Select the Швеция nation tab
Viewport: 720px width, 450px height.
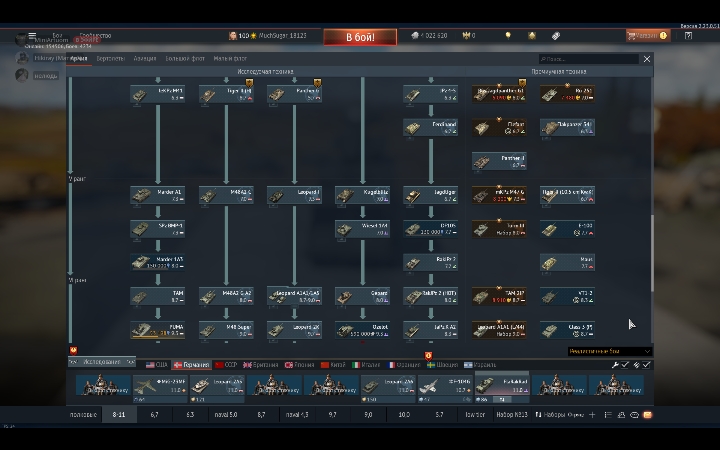[x=443, y=365]
